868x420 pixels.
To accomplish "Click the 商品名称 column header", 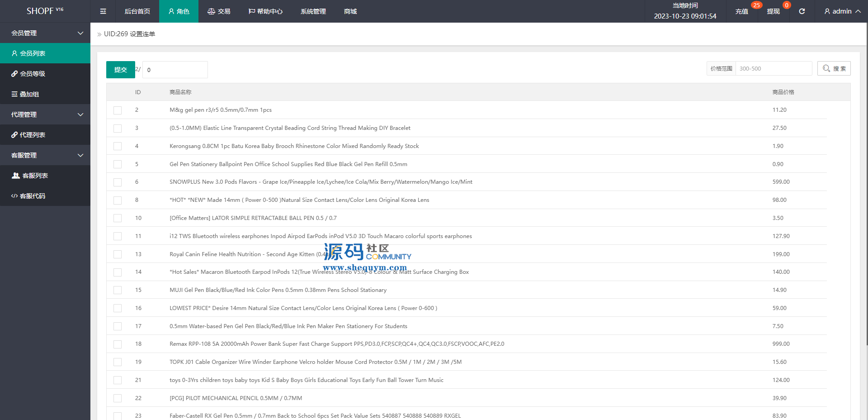I will 180,92.
